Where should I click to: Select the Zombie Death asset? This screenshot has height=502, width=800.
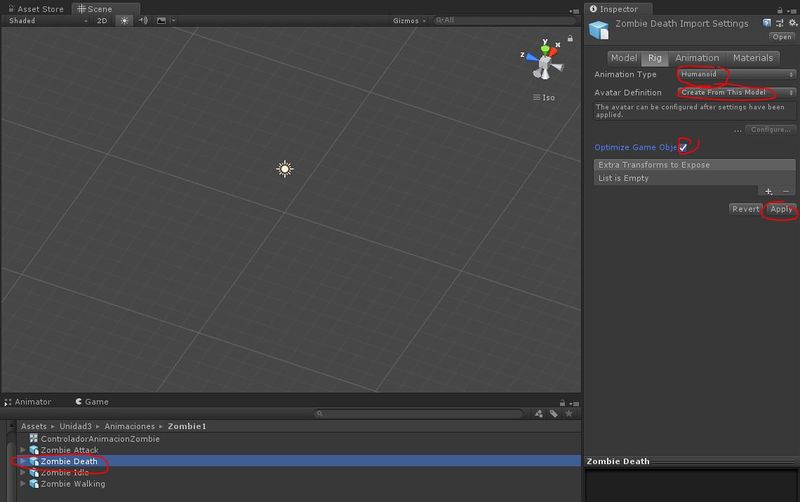point(69,461)
